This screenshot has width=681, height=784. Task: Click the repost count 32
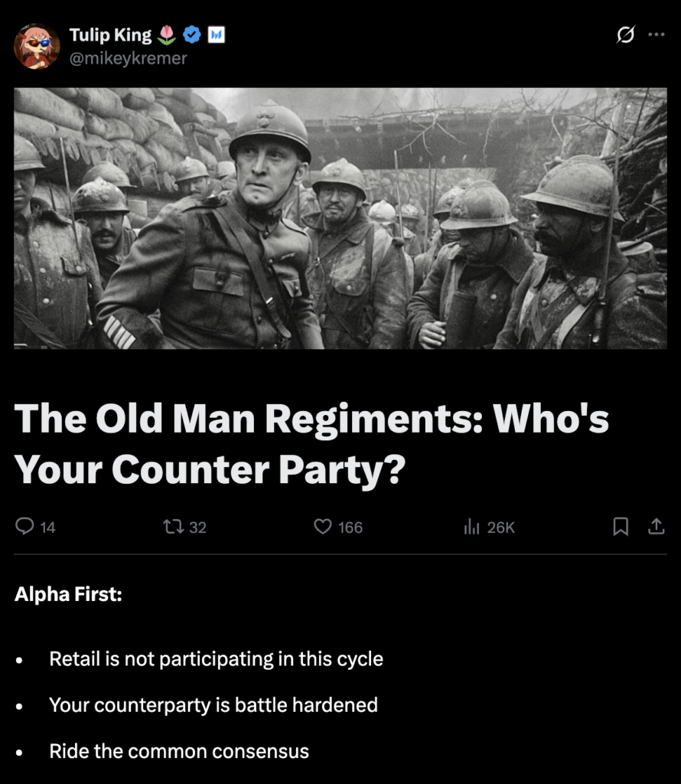198,528
